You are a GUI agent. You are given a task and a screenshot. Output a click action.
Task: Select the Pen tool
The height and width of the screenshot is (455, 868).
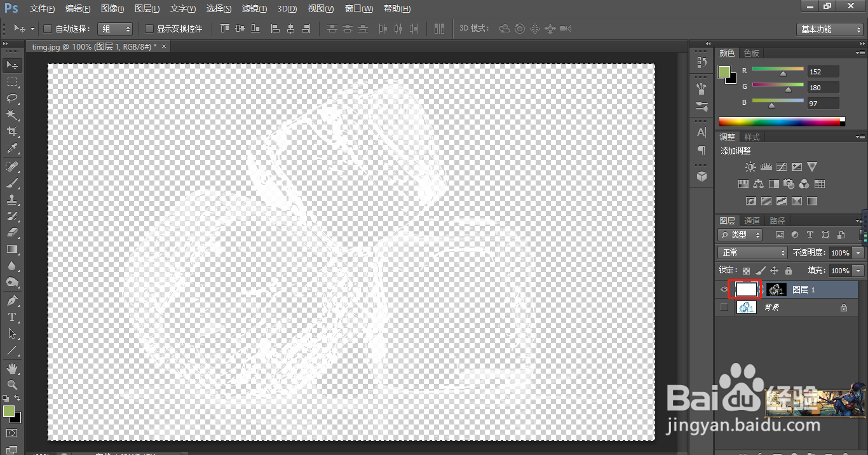pyautogui.click(x=12, y=300)
